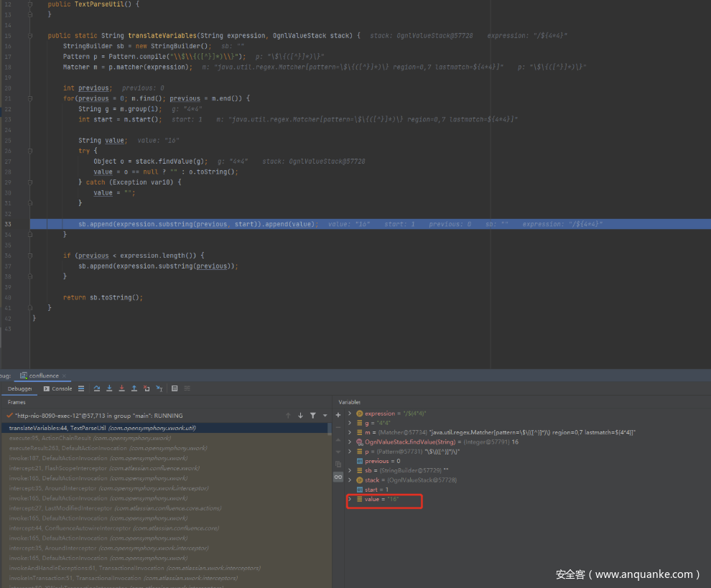Click the Show Execution Point icon

pyautogui.click(x=81, y=388)
